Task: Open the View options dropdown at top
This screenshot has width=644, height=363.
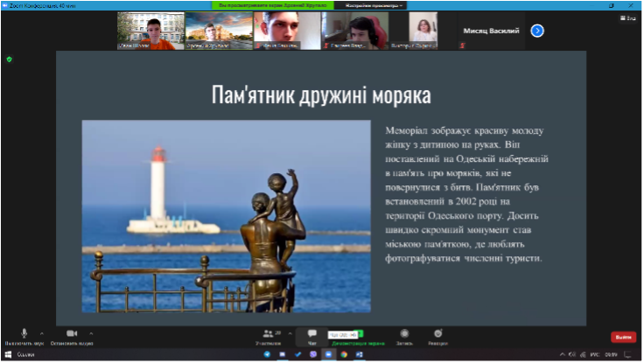Action: click(x=374, y=5)
